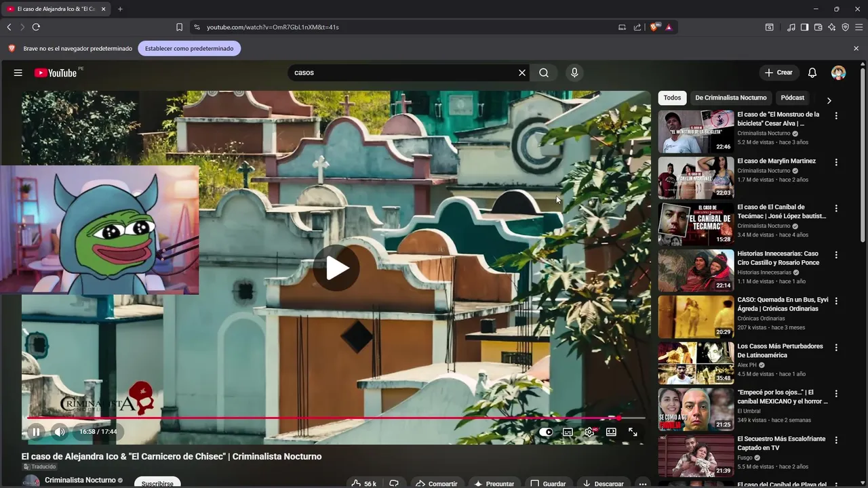
Task: Seek on the red video progress bar
Action: (x=336, y=418)
